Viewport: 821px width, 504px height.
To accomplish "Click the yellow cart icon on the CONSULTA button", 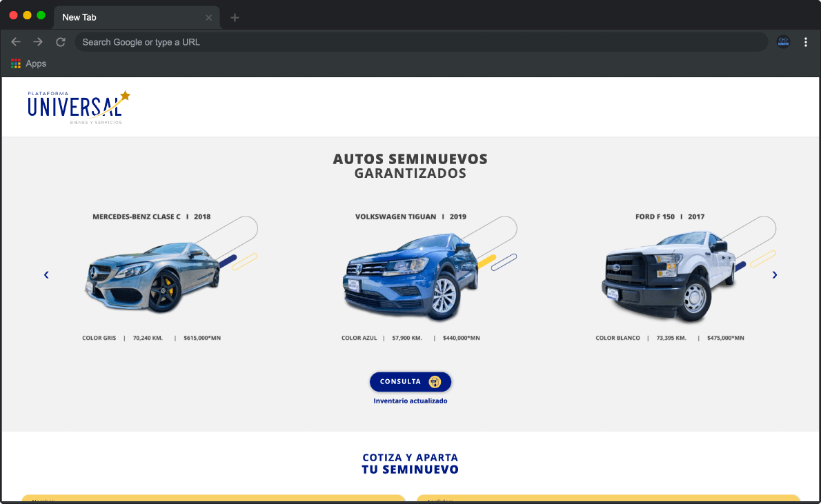I will (x=435, y=381).
